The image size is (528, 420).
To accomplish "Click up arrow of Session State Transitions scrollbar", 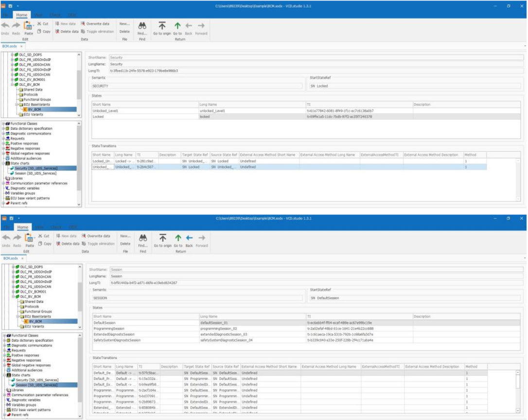I will [518, 372].
